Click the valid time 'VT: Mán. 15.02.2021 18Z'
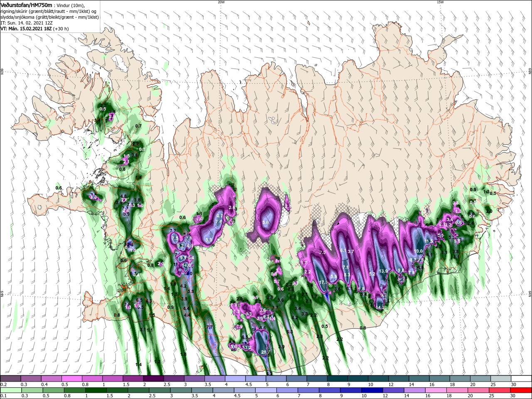 (26, 29)
